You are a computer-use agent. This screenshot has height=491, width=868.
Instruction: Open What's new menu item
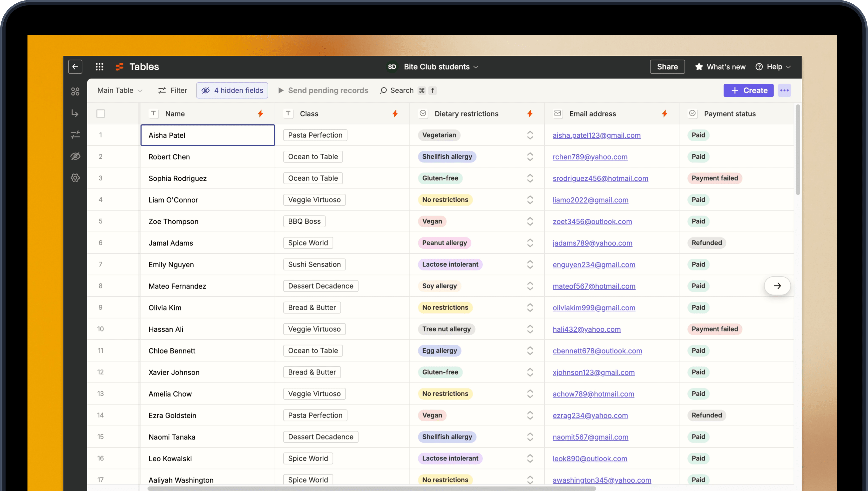pos(720,67)
